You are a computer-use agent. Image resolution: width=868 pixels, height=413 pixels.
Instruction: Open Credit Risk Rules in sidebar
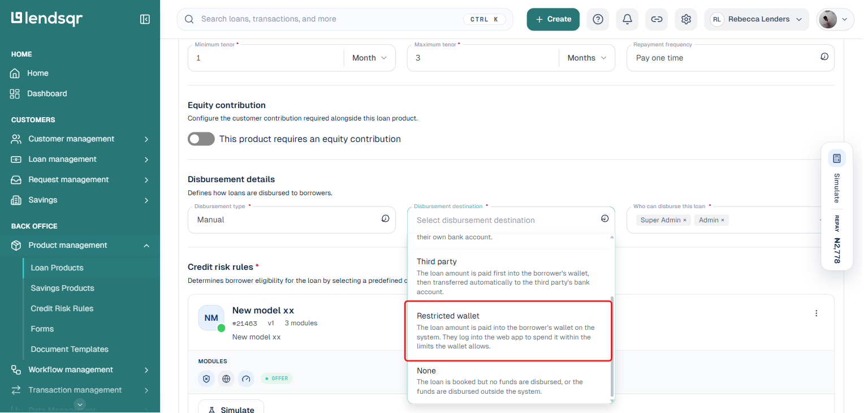click(62, 309)
